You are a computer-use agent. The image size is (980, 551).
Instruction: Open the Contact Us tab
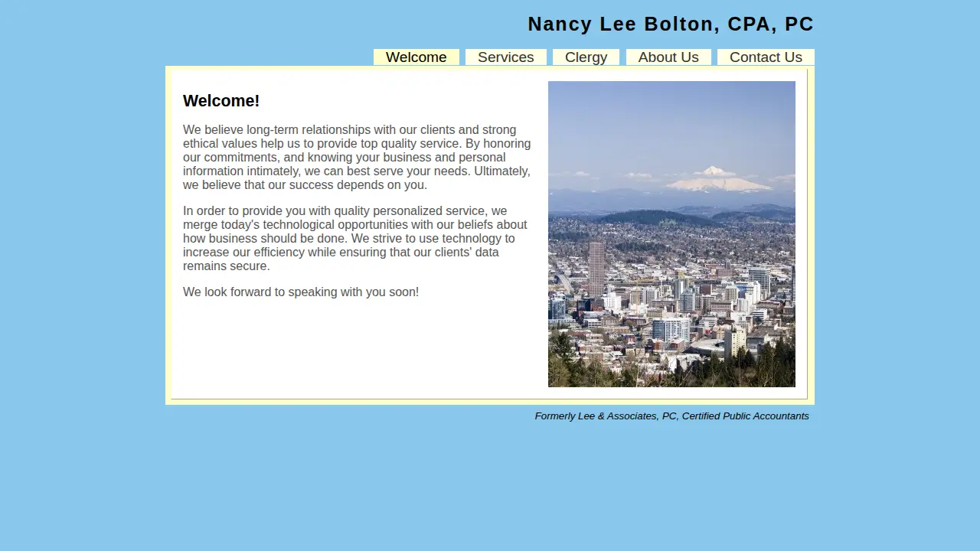[x=766, y=57]
